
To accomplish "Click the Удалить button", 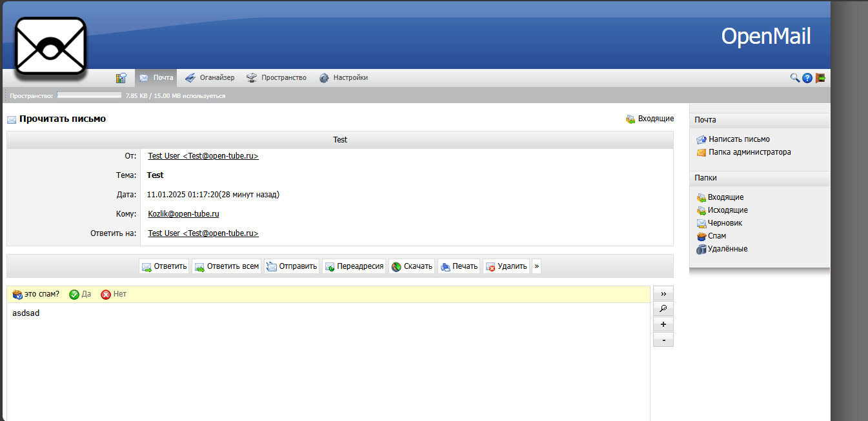I will (x=506, y=266).
